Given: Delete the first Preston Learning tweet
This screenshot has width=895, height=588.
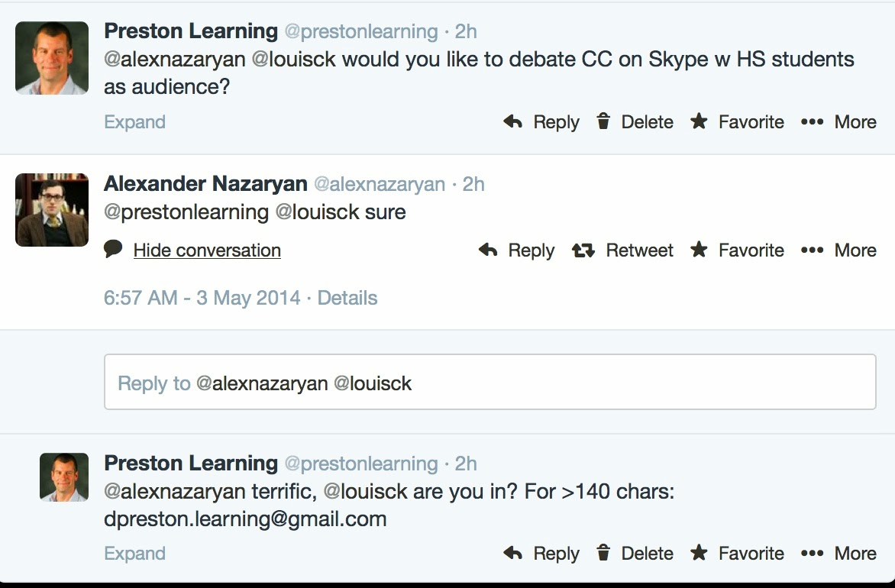Looking at the screenshot, I should click(635, 121).
